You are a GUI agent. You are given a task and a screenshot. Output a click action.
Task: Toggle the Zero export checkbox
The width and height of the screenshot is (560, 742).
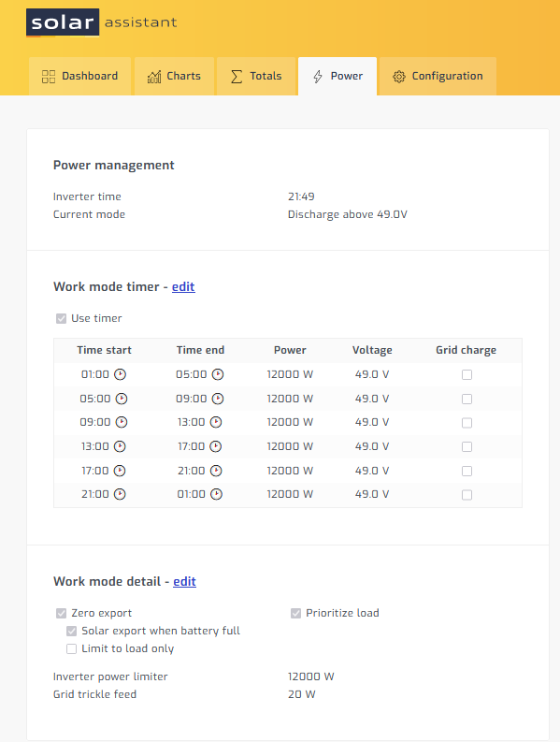tap(61, 613)
